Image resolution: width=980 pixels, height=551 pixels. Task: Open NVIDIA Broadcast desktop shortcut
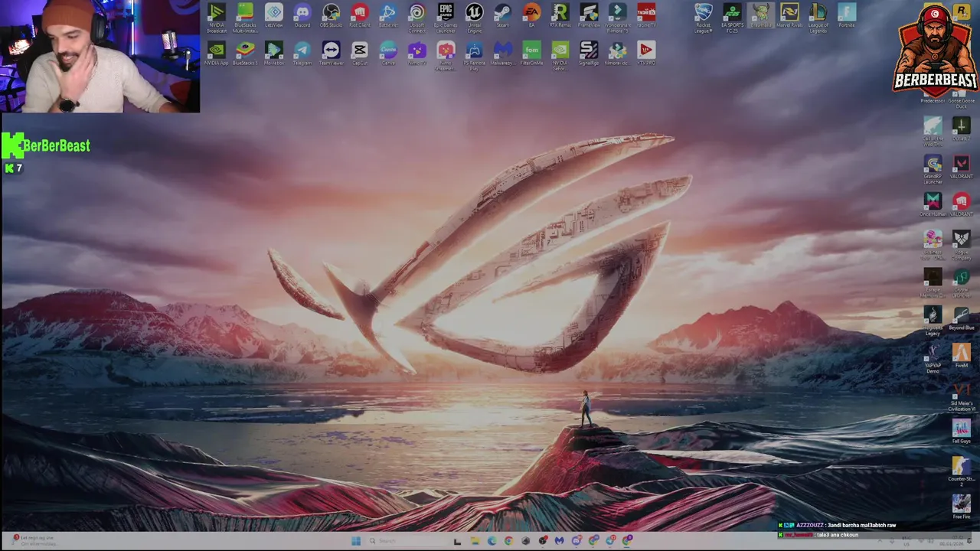coord(217,17)
